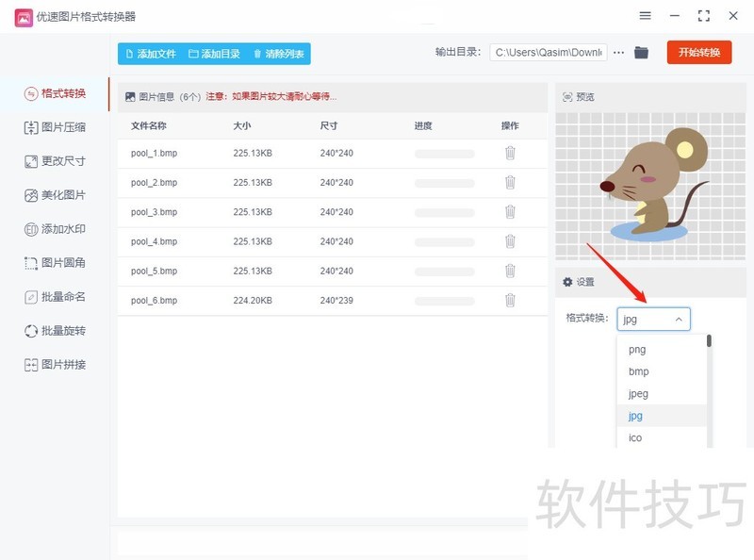Select the 图片拼接 image stitching tool

coord(57,365)
